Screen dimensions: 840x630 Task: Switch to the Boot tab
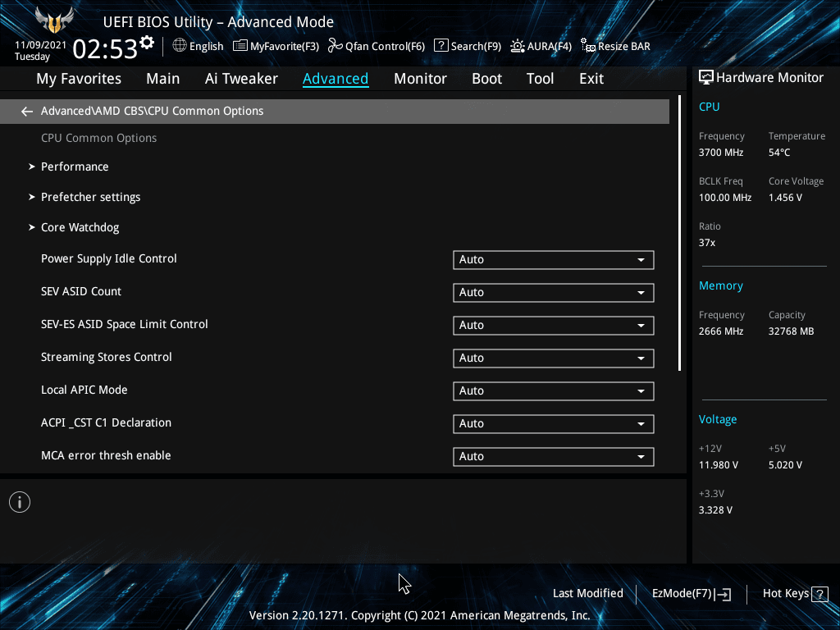[x=486, y=79]
